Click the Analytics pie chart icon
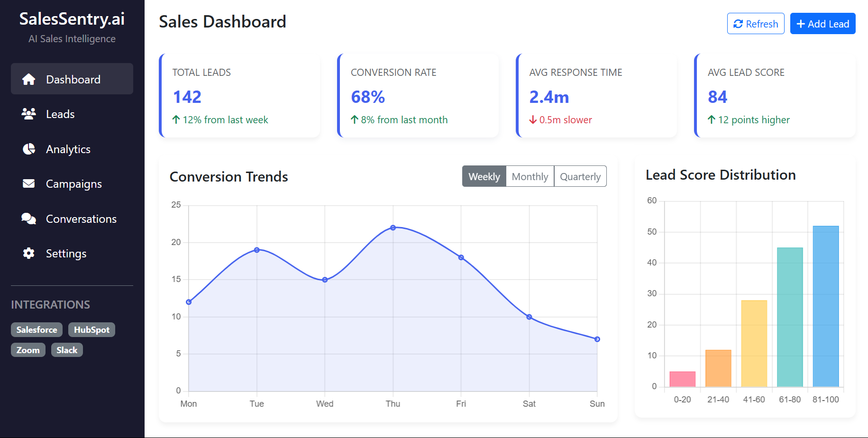Screen dimensions: 868x438 29,149
